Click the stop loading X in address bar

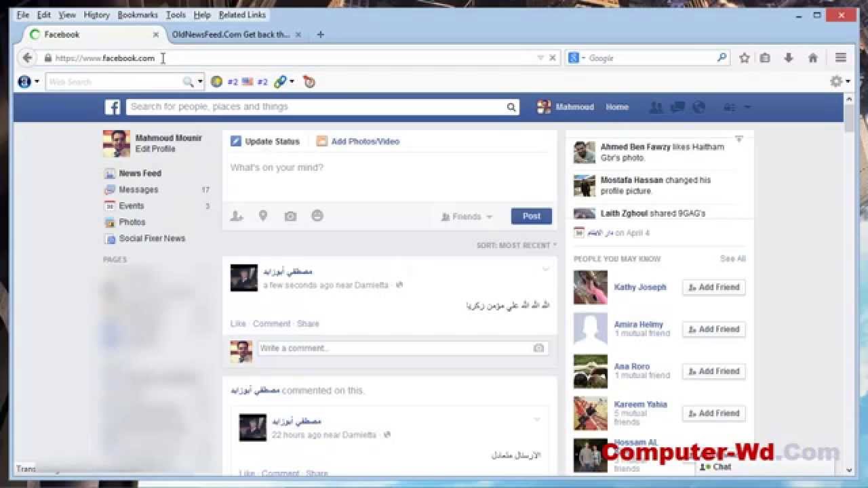(x=553, y=58)
